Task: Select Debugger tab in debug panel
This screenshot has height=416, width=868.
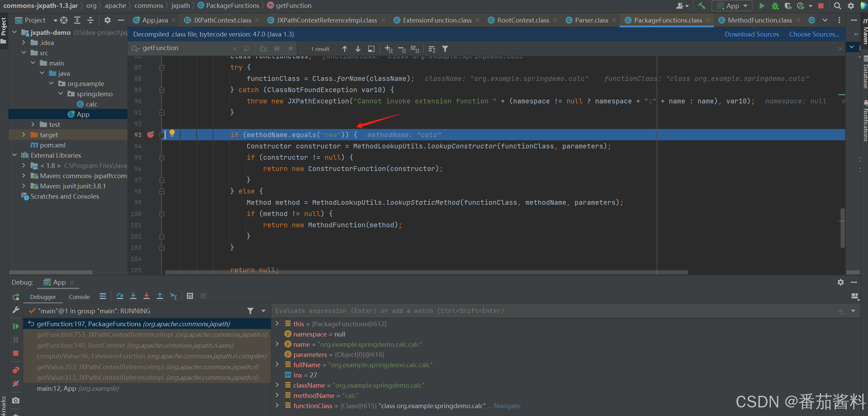Action: pyautogui.click(x=43, y=297)
